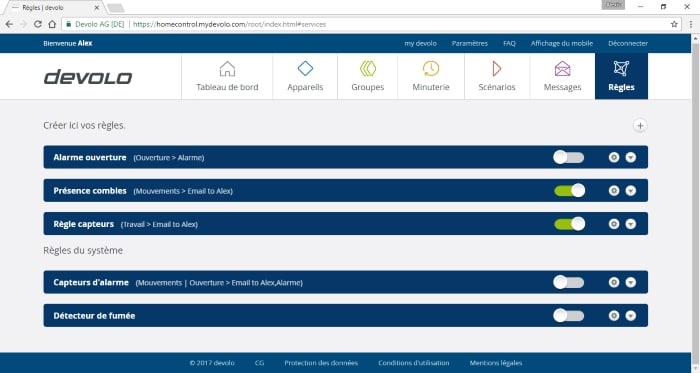Click the devolo logo
This screenshot has width=700, height=373.
[x=88, y=77]
